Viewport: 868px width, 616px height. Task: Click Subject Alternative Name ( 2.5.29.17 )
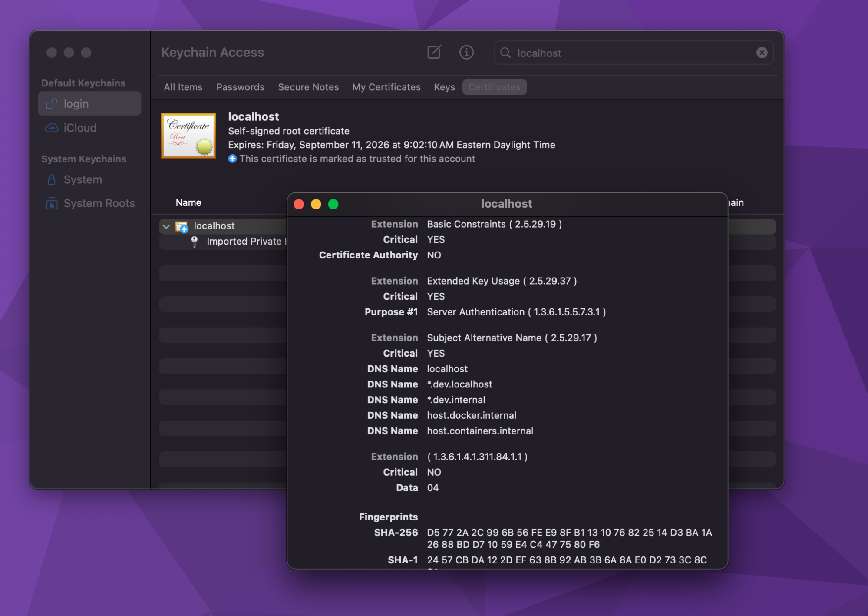coord(512,338)
